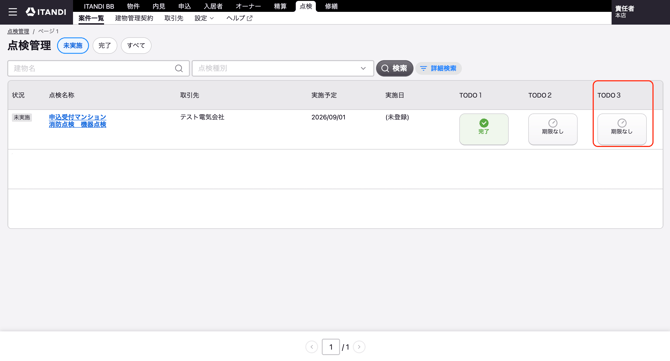
Task: Open the 点検種別 dropdown
Action: (x=283, y=68)
